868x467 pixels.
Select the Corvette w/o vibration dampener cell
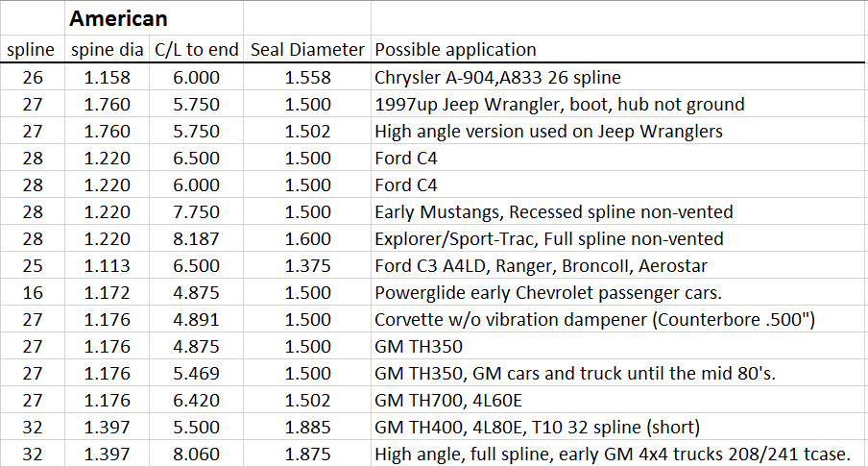click(x=594, y=319)
